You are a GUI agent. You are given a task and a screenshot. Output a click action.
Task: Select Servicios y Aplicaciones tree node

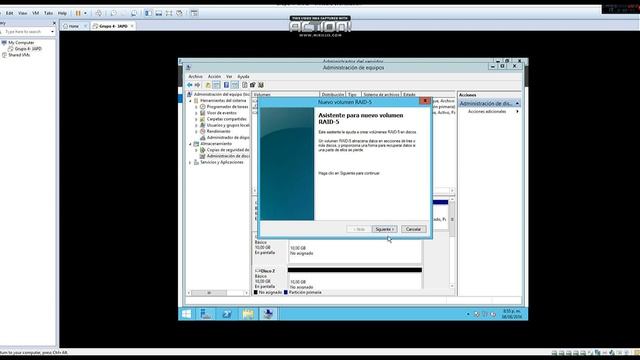222,162
